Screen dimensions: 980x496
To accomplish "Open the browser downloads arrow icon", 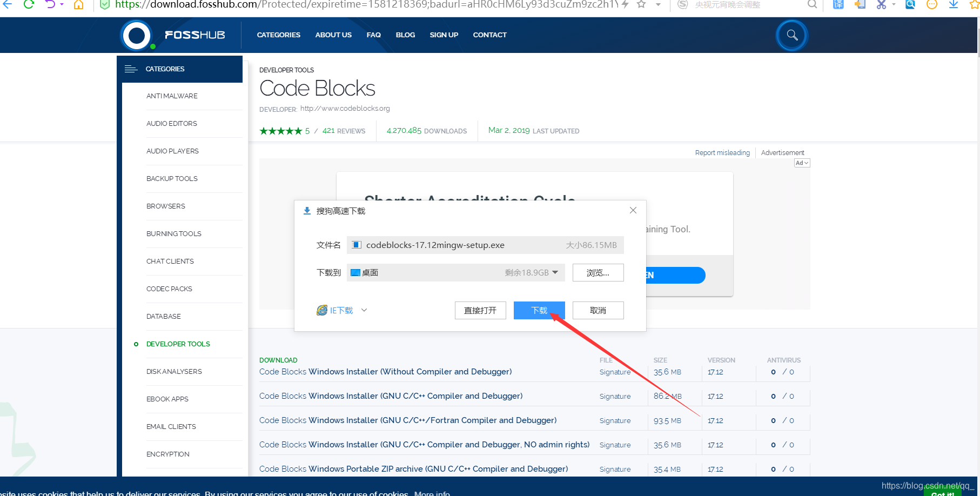I will (954, 4).
